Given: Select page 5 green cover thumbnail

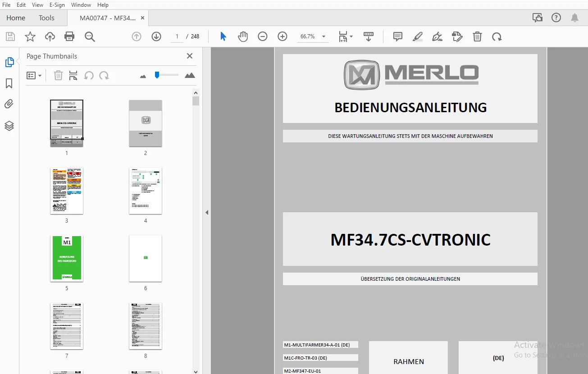Looking at the screenshot, I should pos(67,258).
